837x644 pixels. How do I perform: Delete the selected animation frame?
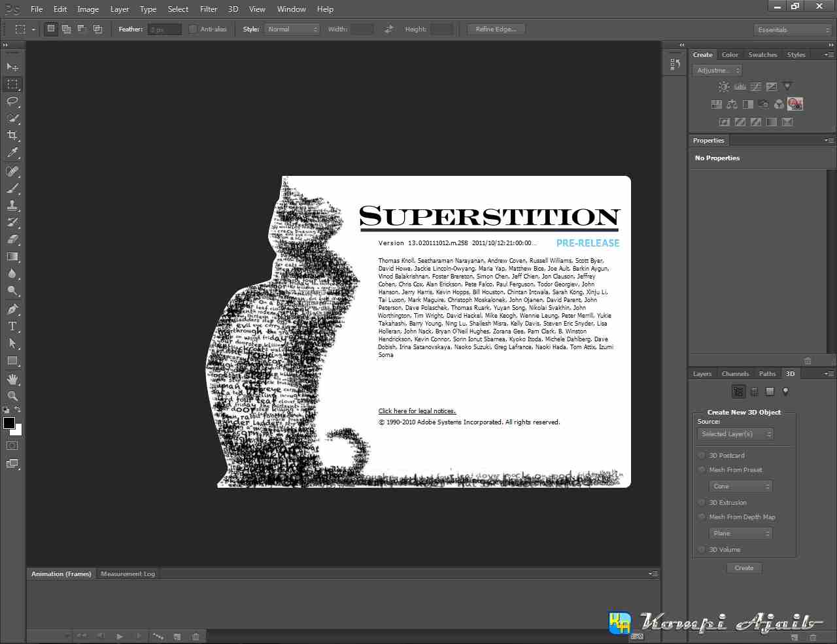click(196, 636)
